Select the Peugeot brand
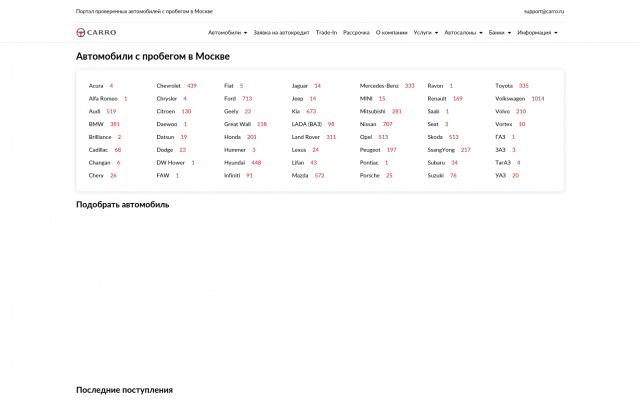640x400 pixels. pos(370,150)
